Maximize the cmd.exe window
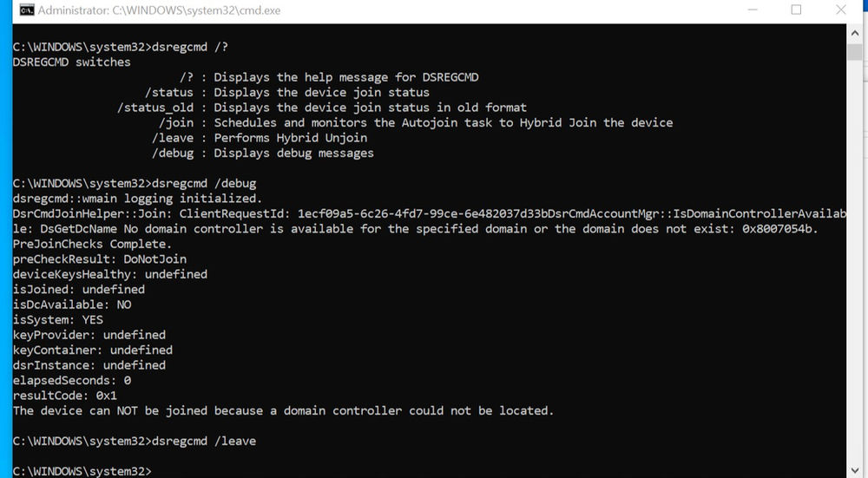This screenshot has height=478, width=868. click(796, 10)
